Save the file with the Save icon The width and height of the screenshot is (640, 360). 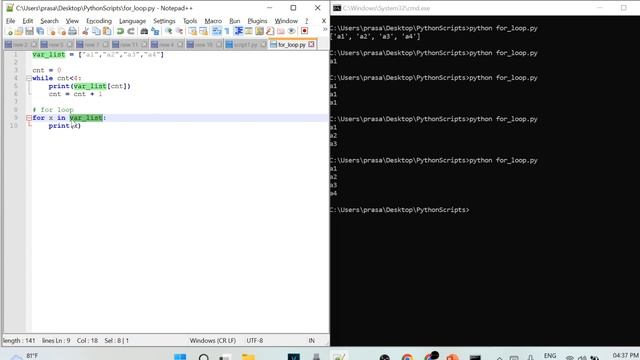[29, 31]
